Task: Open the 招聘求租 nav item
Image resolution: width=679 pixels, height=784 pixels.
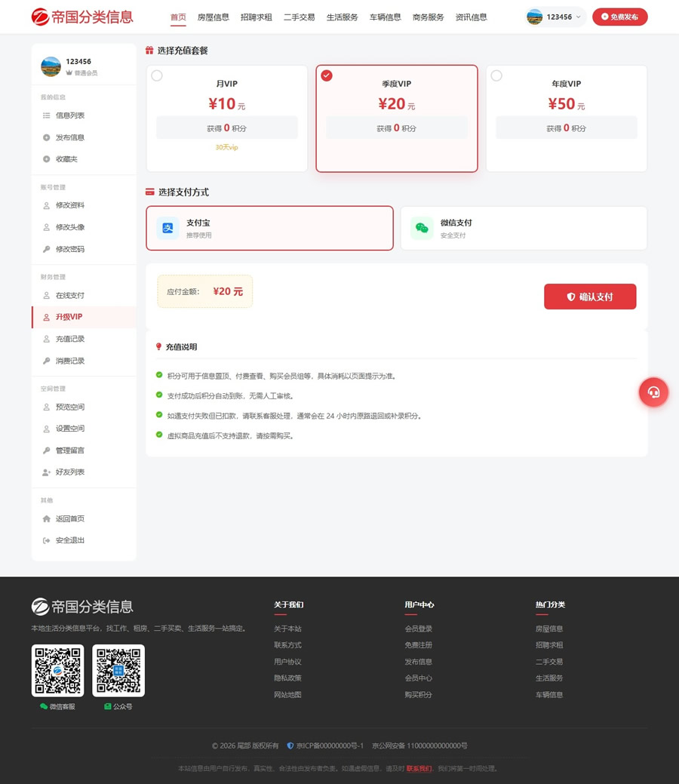Action: tap(256, 17)
